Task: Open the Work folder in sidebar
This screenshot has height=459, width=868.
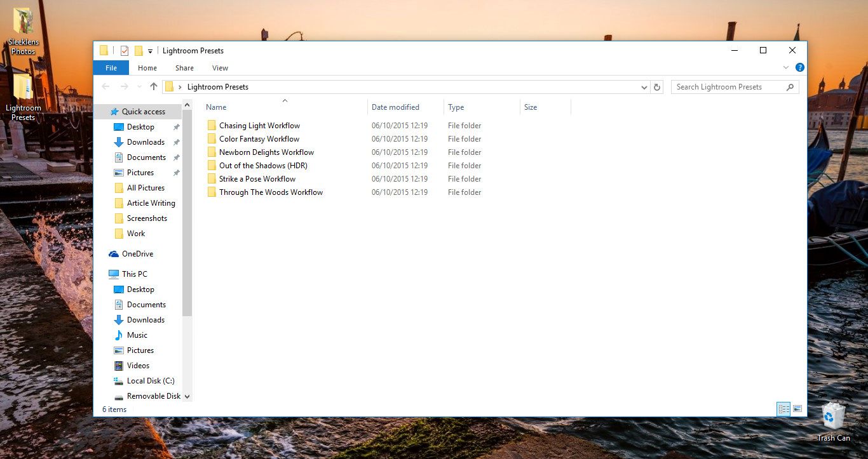Action: pos(135,234)
